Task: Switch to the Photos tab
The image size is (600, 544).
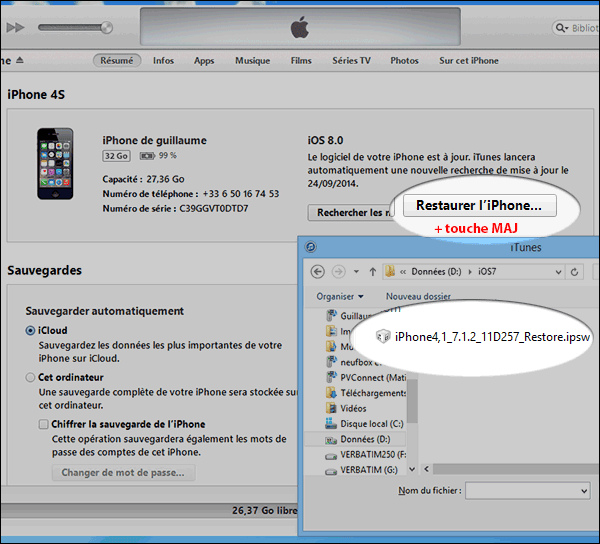Action: (x=404, y=60)
